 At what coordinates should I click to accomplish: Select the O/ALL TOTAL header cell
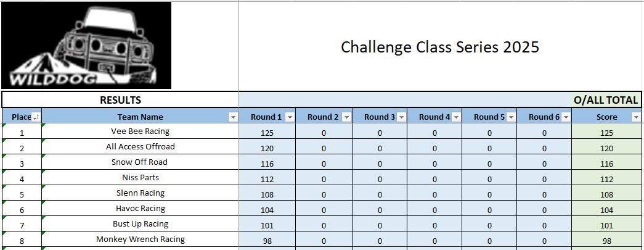click(440, 100)
